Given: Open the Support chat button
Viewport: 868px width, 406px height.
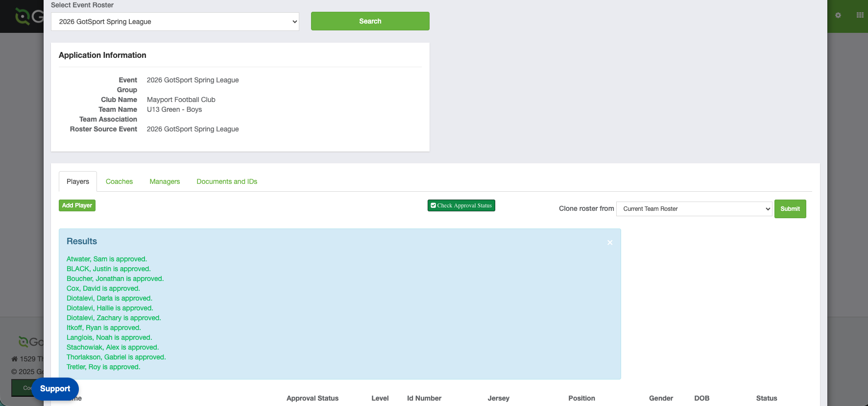Looking at the screenshot, I should coord(55,389).
